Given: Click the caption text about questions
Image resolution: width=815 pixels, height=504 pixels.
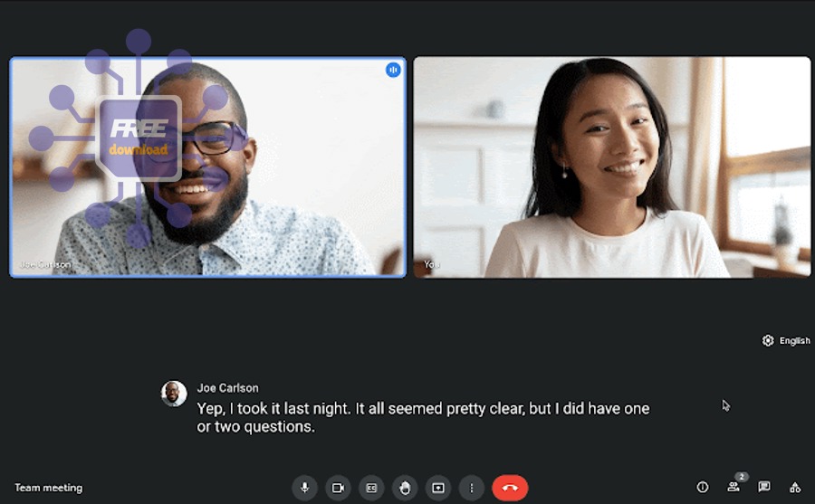Looking at the screenshot, I should click(423, 418).
